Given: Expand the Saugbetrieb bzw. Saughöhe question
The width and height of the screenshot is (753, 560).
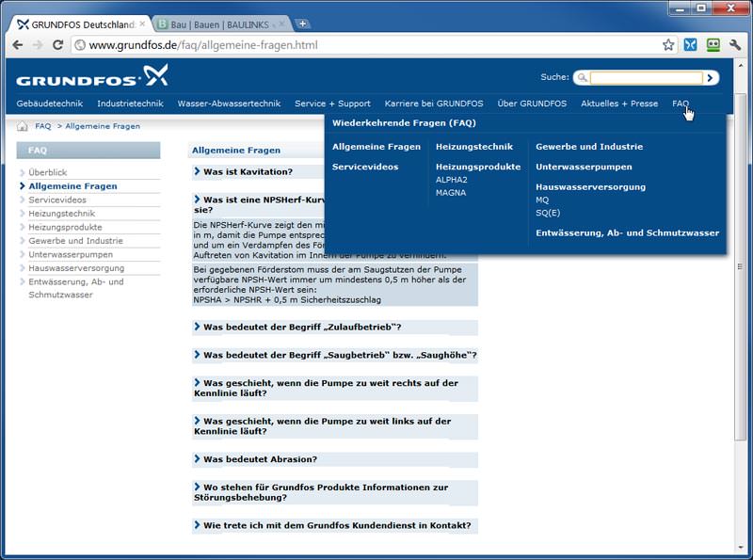Looking at the screenshot, I should click(x=335, y=355).
